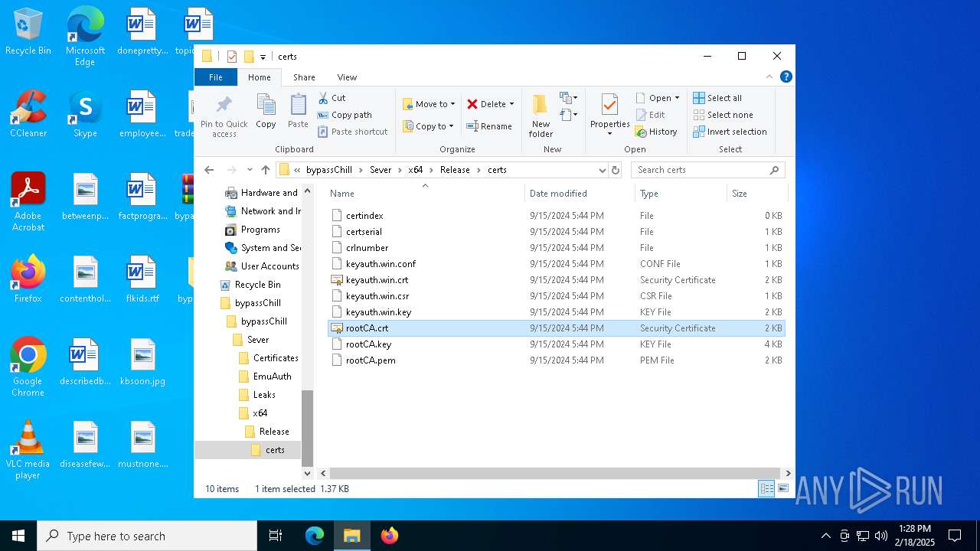Viewport: 980px width, 551px height.
Task: Open Explorer Help question mark icon
Action: click(x=786, y=77)
